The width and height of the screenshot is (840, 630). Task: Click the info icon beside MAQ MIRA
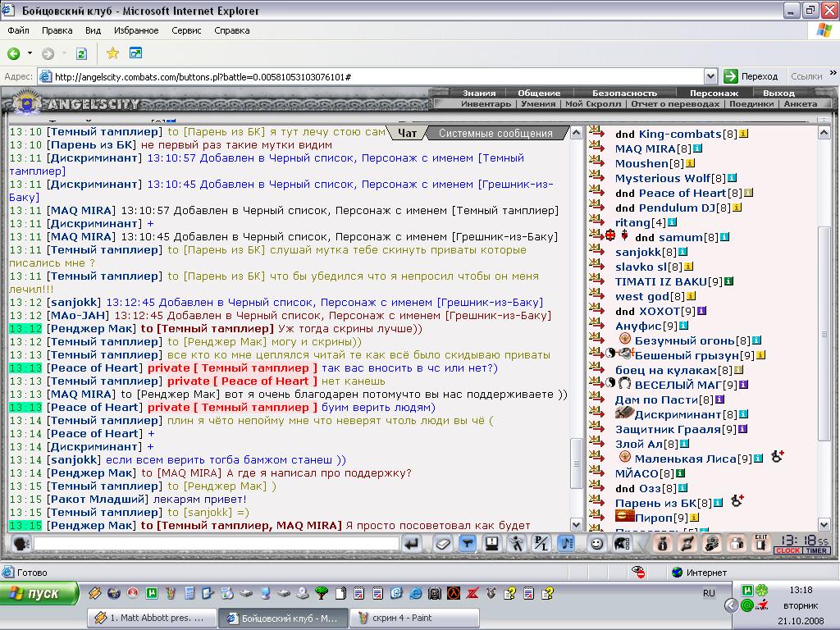point(697,148)
